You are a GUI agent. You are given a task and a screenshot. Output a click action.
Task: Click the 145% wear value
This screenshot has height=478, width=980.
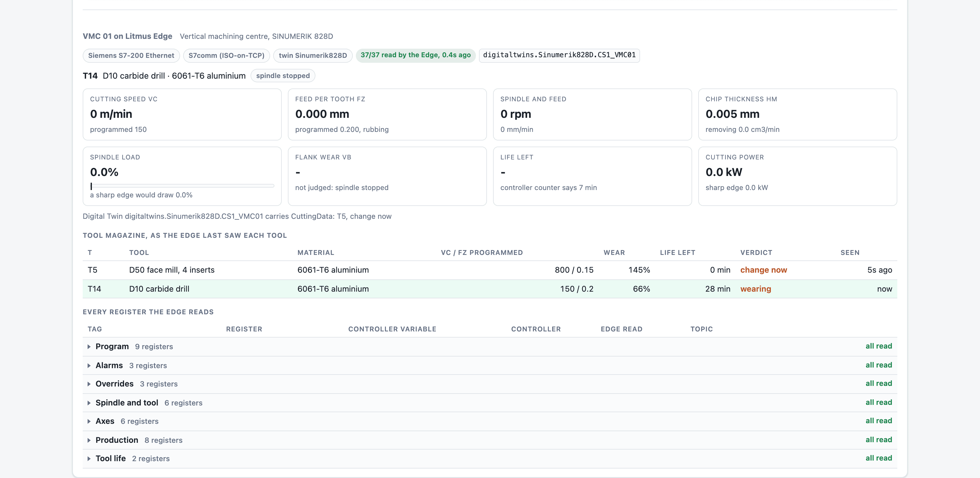pyautogui.click(x=639, y=270)
